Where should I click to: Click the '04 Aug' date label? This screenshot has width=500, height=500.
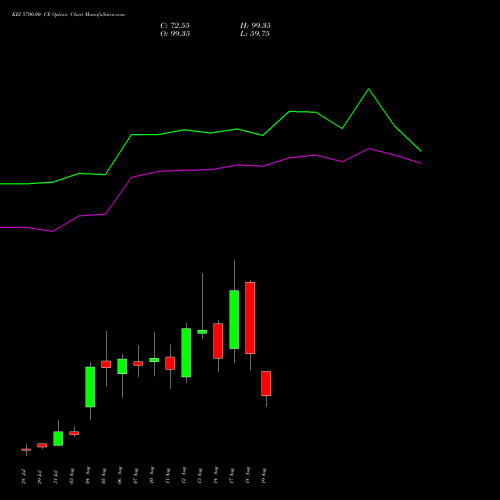(88, 475)
